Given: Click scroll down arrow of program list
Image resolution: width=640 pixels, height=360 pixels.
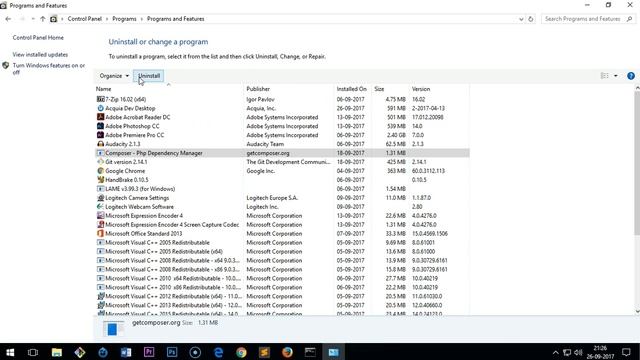Looking at the screenshot, I should coord(637,311).
